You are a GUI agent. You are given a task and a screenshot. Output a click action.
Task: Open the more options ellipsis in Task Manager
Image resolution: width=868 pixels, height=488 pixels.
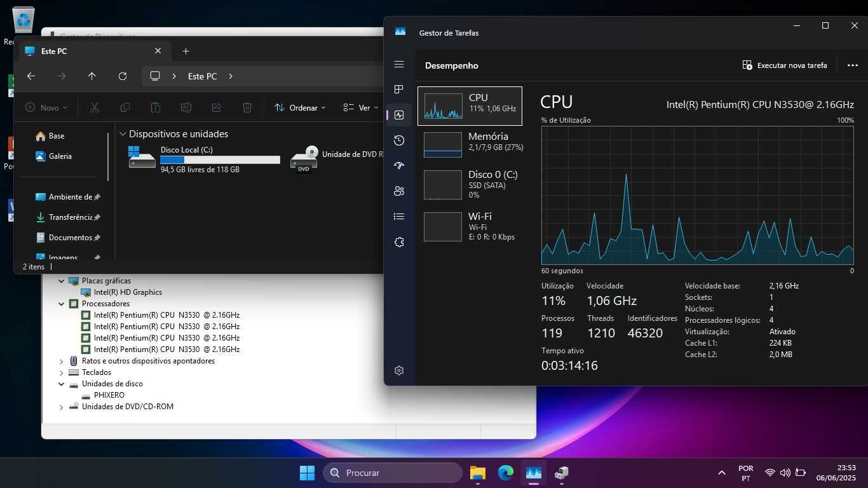853,65
